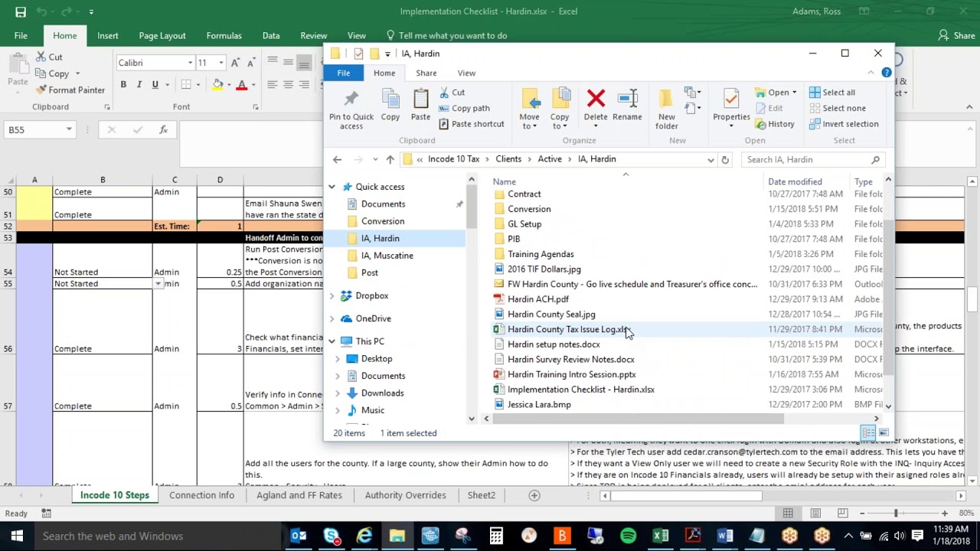Open Spotify from the taskbar
This screenshot has height=551, width=980.
tap(628, 536)
